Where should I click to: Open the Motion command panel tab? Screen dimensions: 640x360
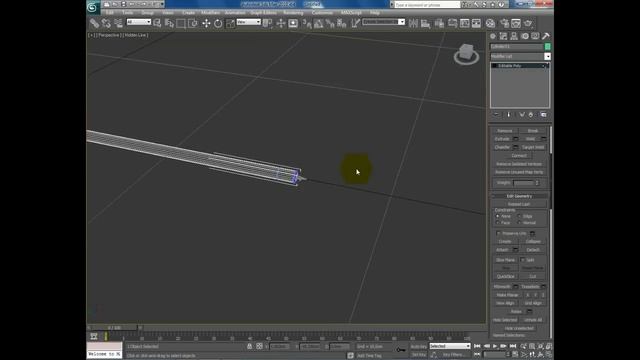point(524,36)
